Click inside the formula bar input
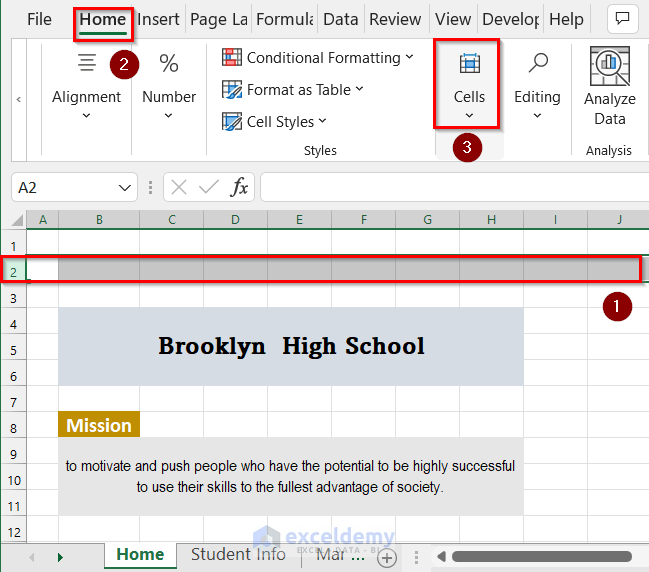This screenshot has height=572, width=649. click(454, 187)
